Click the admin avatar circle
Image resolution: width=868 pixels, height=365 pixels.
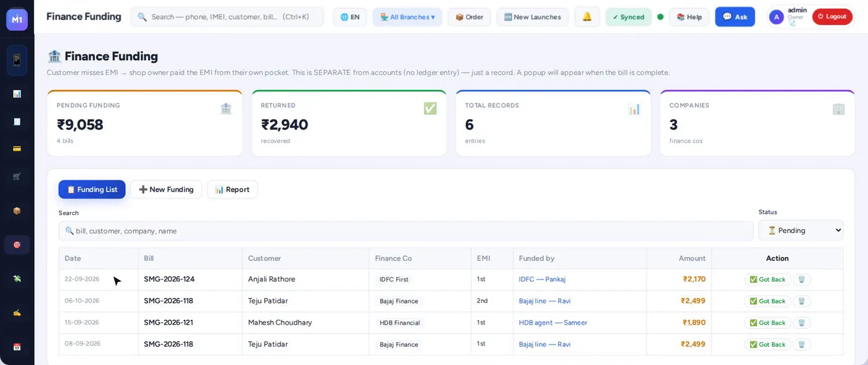click(776, 17)
